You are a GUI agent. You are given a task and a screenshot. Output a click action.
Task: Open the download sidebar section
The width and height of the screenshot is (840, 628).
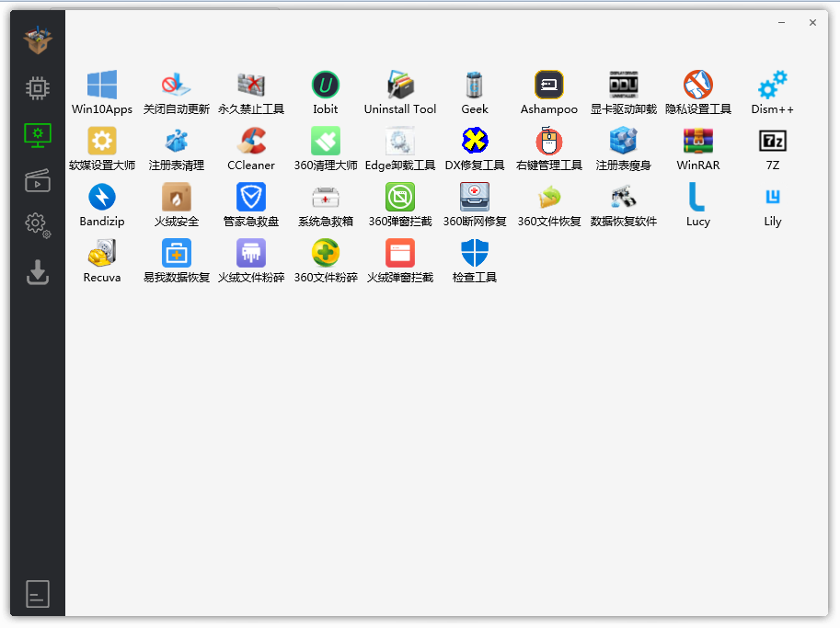tap(38, 272)
